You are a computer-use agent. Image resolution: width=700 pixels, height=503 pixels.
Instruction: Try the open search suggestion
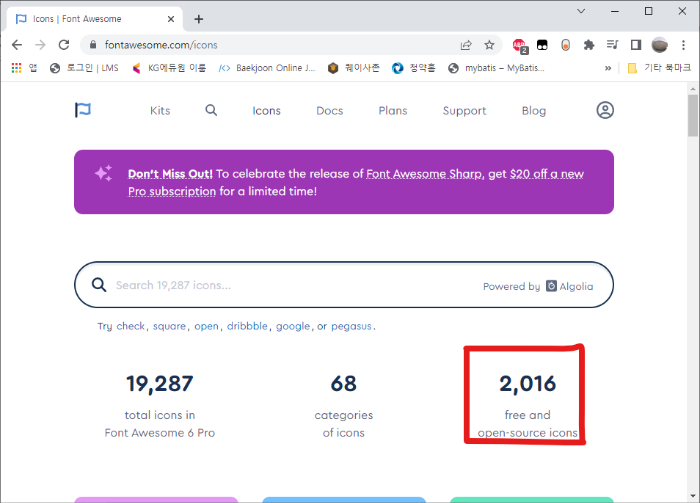click(x=206, y=326)
